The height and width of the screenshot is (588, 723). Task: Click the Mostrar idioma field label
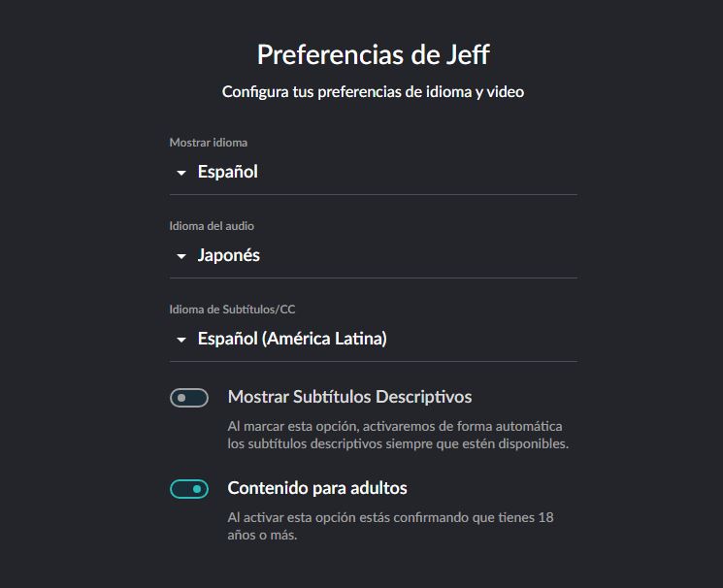(209, 143)
